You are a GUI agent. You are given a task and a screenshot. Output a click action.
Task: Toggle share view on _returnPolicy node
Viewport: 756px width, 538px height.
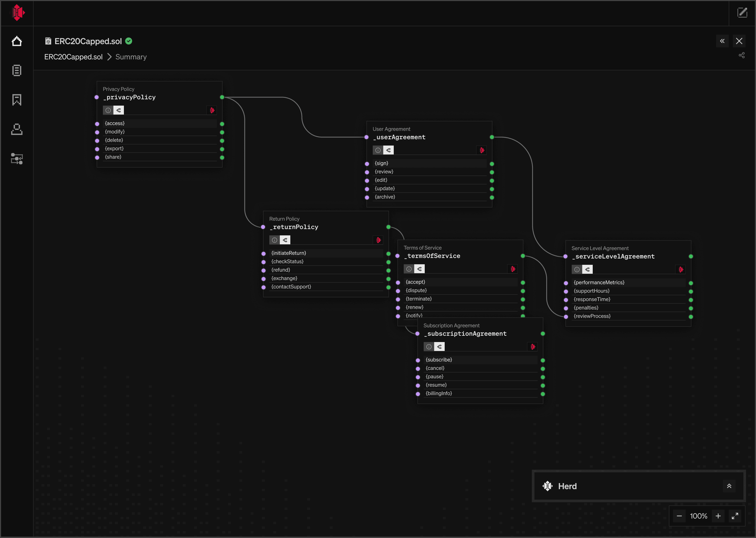click(x=285, y=240)
